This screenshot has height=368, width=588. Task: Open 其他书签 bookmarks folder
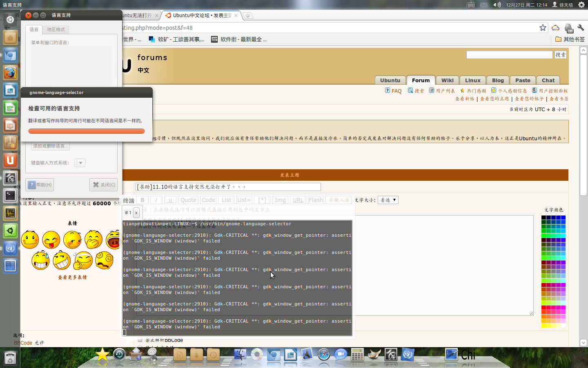click(570, 39)
